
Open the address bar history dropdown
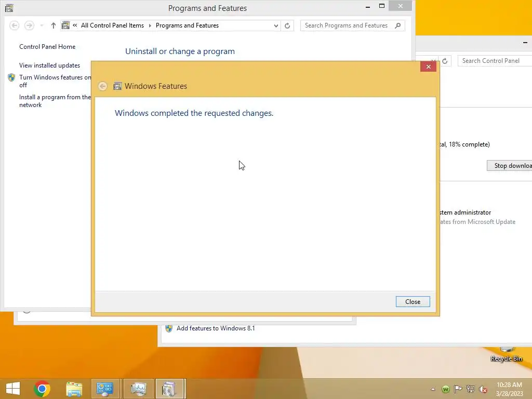coord(276,25)
